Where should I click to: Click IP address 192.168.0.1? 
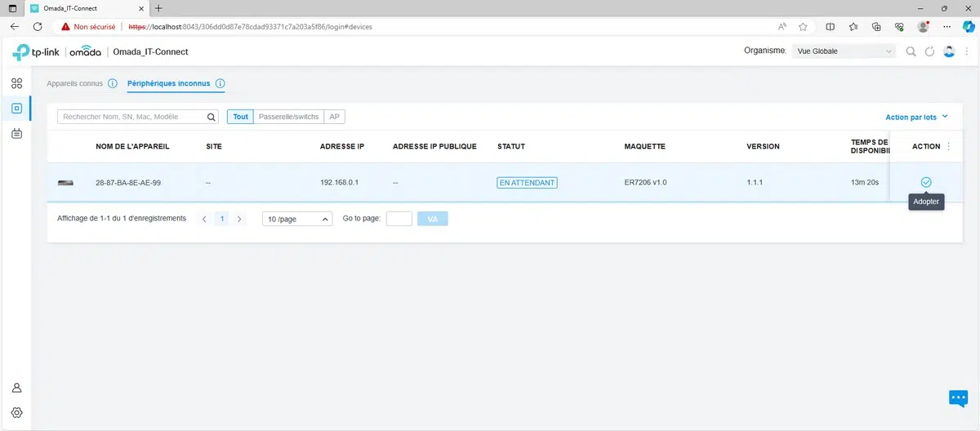click(x=340, y=183)
